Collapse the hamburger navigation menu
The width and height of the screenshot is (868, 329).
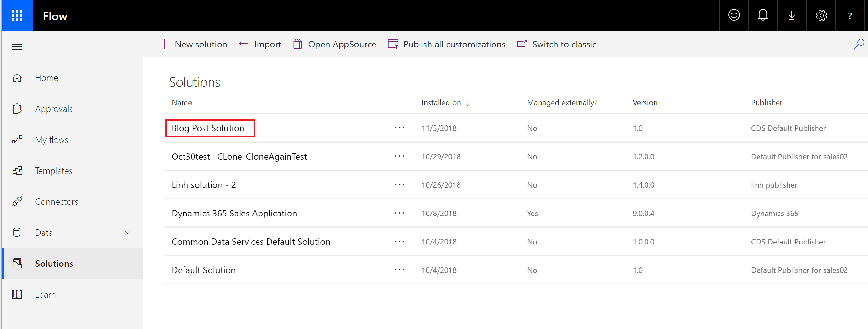pos(17,47)
